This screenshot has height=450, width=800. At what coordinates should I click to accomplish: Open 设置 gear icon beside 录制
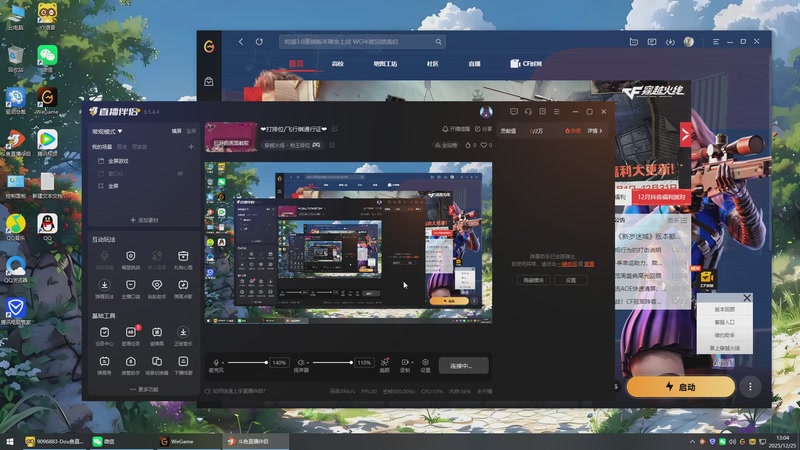click(x=425, y=362)
